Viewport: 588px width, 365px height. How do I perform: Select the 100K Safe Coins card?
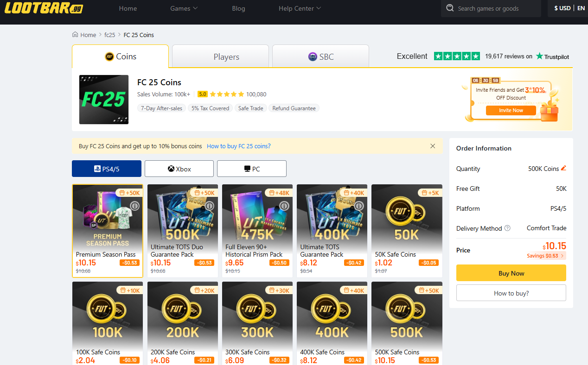click(x=108, y=323)
